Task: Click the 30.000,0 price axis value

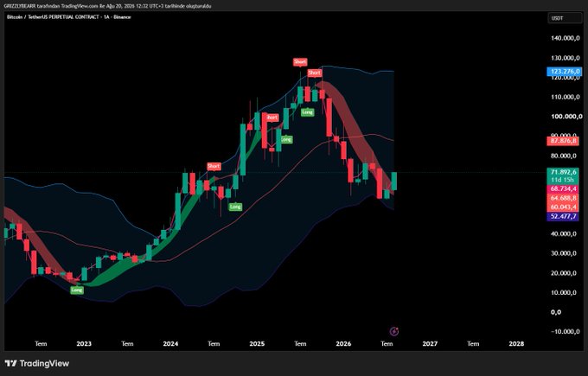Action: [x=563, y=253]
